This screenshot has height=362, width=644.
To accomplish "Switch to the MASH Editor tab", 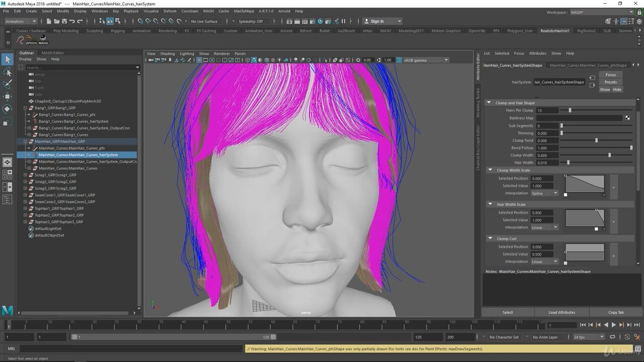I will coord(52,53).
